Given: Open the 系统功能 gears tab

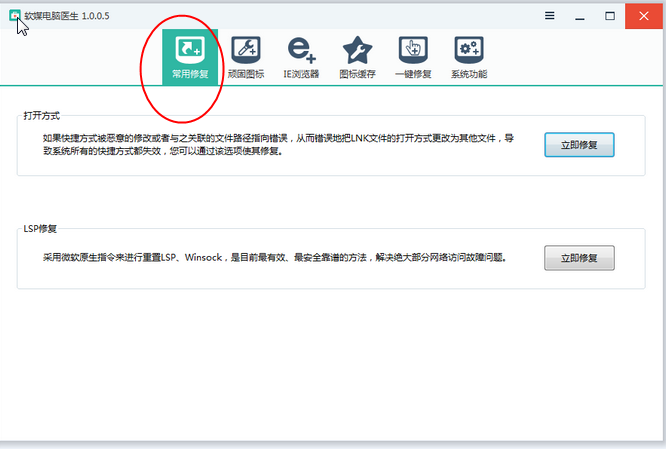Looking at the screenshot, I should pyautogui.click(x=469, y=57).
